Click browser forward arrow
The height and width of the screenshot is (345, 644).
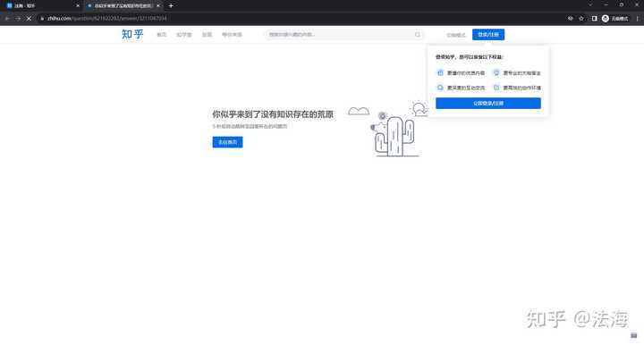[18, 19]
